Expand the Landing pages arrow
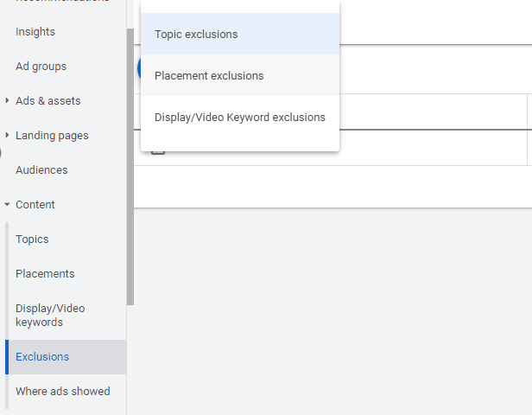Screen dimensions: 532x415 pyautogui.click(x=7, y=136)
